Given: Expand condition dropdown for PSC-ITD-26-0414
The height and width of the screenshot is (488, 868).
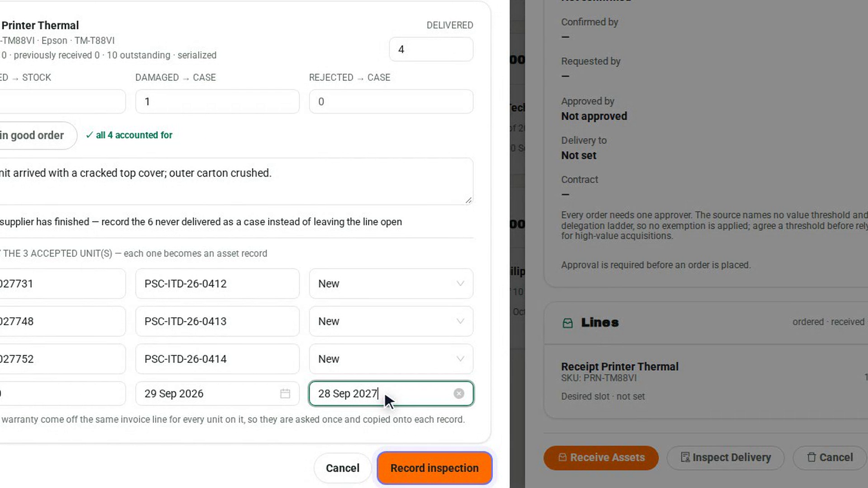Looking at the screenshot, I should [x=460, y=359].
